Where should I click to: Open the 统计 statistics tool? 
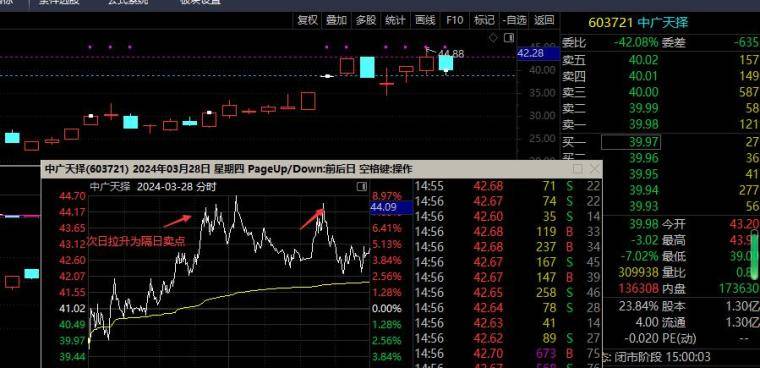395,20
